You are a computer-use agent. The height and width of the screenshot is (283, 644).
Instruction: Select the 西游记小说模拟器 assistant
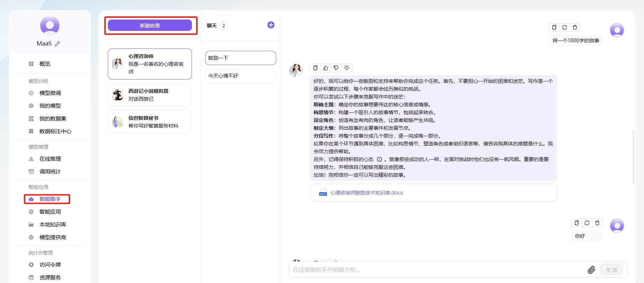tap(150, 95)
